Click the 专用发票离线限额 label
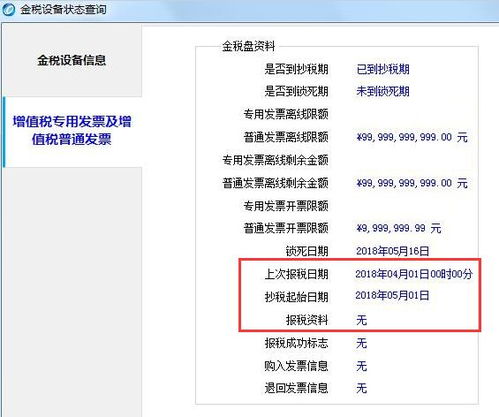499x417 pixels. 286,114
